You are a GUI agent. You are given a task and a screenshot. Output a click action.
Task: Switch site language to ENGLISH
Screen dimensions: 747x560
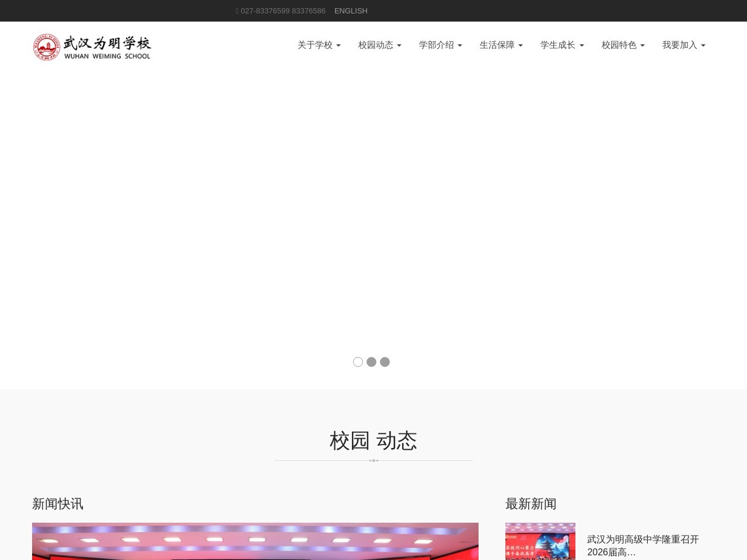pyautogui.click(x=351, y=10)
